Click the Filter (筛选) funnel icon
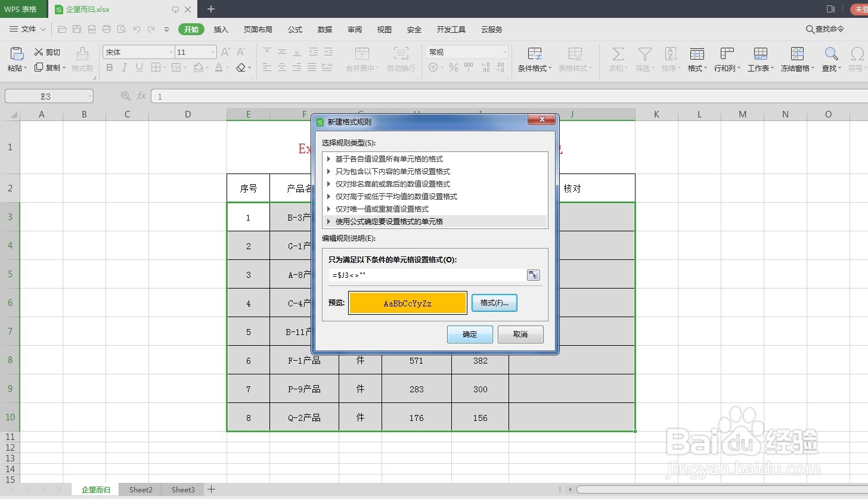The height and width of the screenshot is (499, 868). [644, 54]
